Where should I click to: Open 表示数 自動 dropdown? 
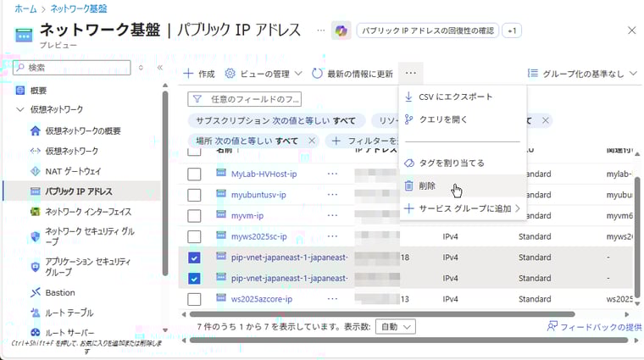[x=396, y=327]
